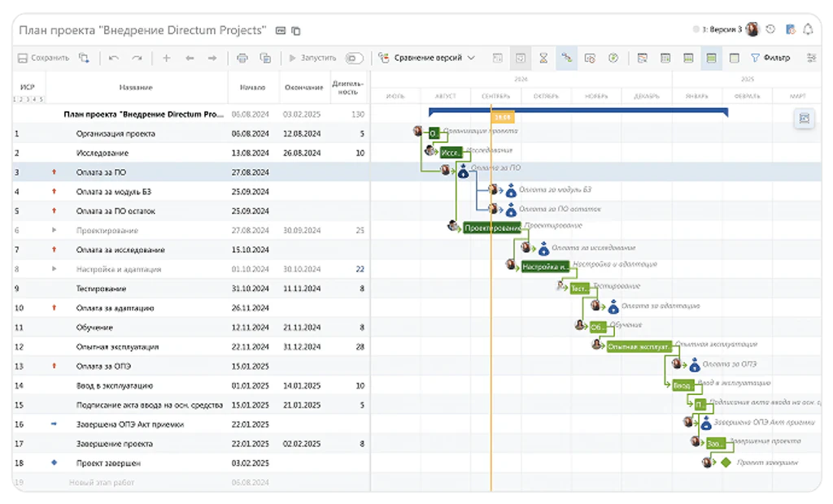833x504 pixels.
Task: Select the plain panel view icon
Action: [735, 58]
